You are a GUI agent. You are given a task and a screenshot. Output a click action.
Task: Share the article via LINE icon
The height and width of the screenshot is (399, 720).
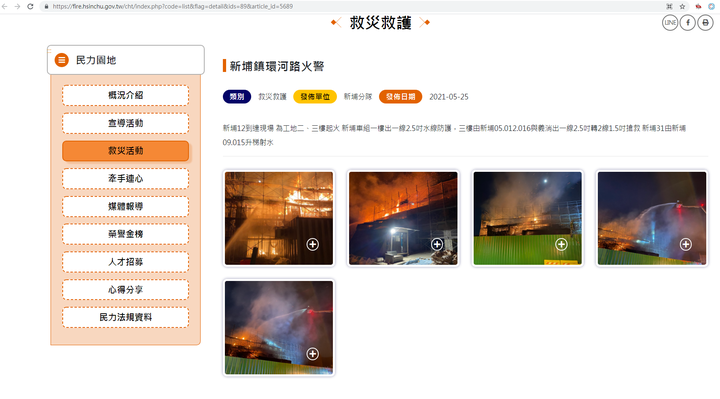coord(670,22)
